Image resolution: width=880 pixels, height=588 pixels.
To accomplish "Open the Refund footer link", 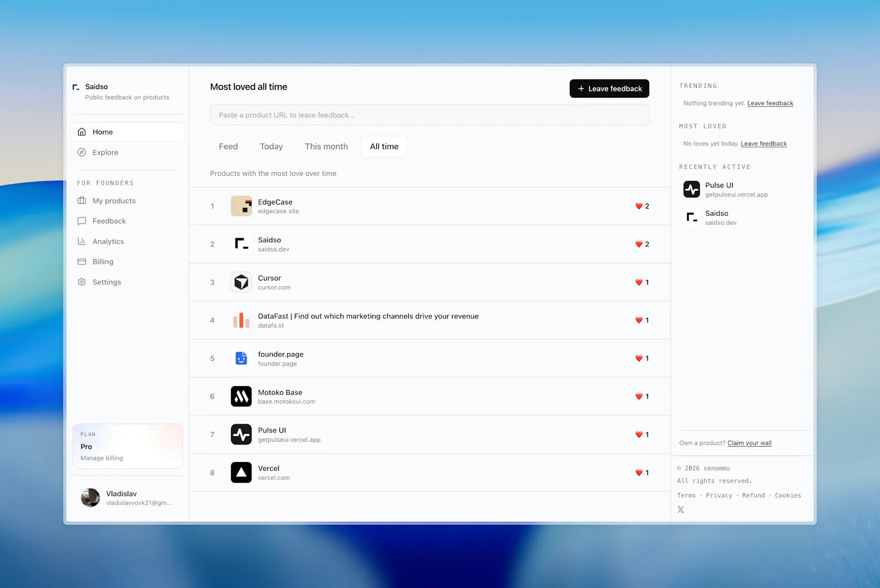I will (x=754, y=496).
